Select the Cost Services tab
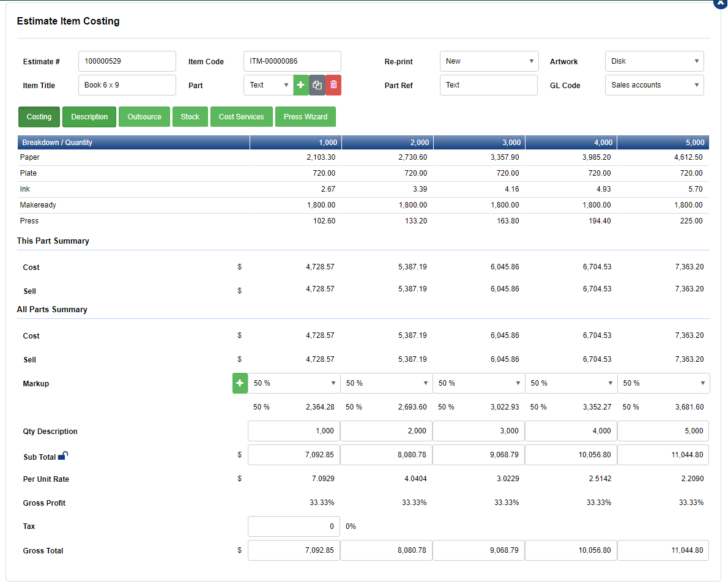728x584 pixels. coord(241,116)
